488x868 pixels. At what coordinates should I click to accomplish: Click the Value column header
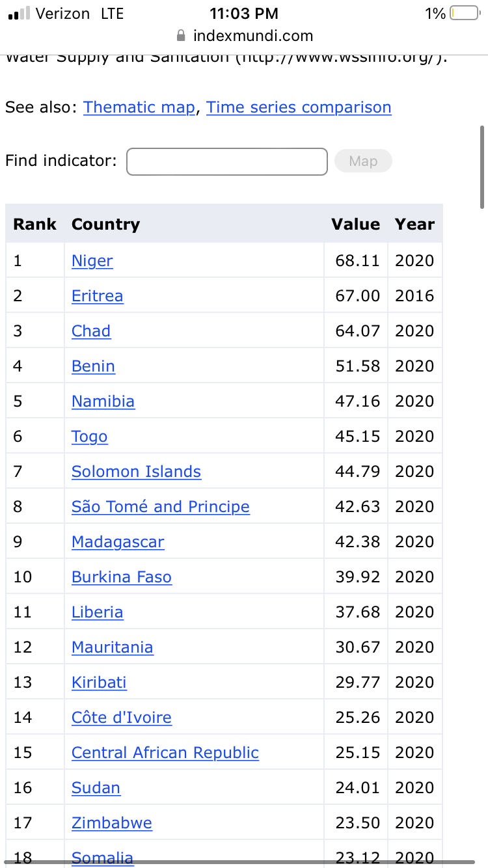pos(355,224)
